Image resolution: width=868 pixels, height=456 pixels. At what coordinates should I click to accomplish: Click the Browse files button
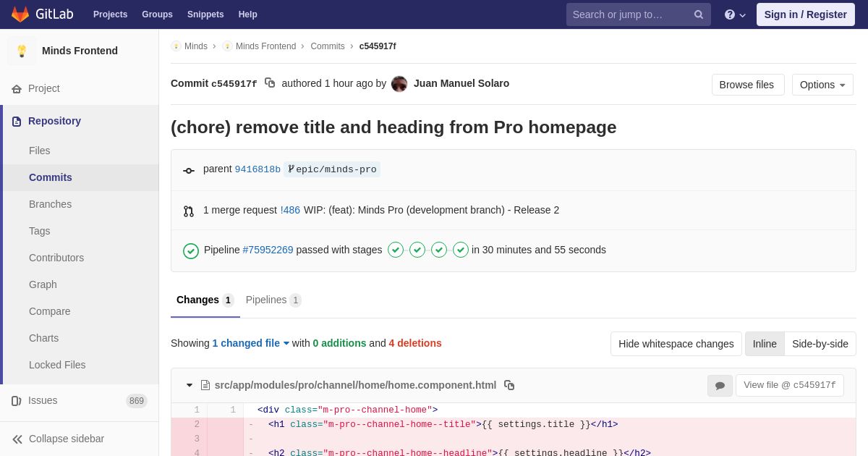coord(748,85)
